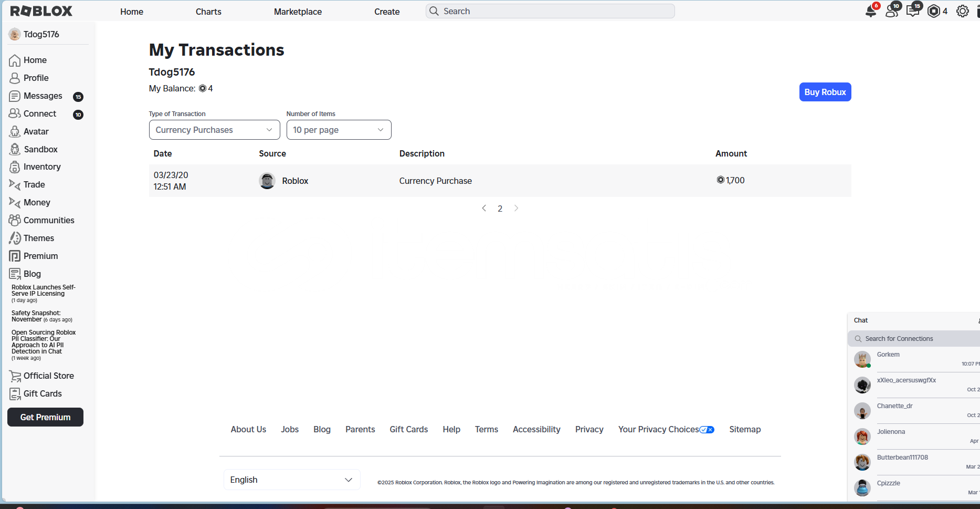
Task: Click the Themes sidebar icon
Action: pyautogui.click(x=15, y=238)
